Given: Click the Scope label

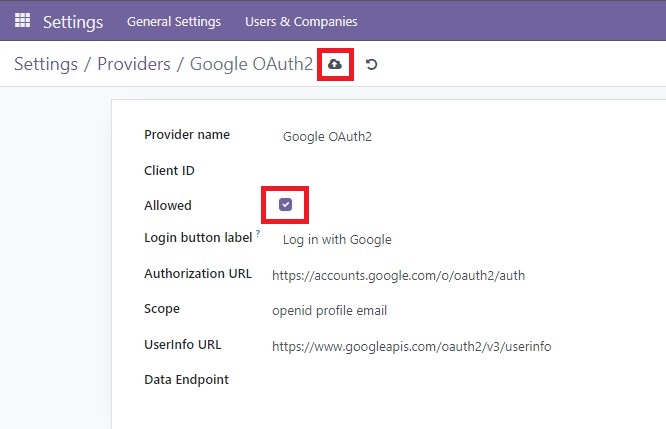Looking at the screenshot, I should pos(162,309).
